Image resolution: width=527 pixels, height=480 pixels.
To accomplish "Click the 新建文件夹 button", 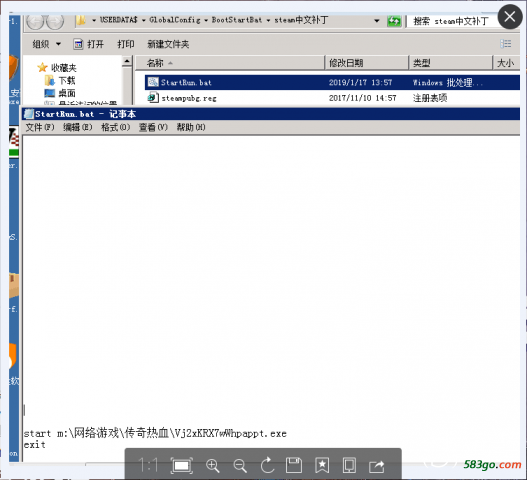I will (168, 44).
